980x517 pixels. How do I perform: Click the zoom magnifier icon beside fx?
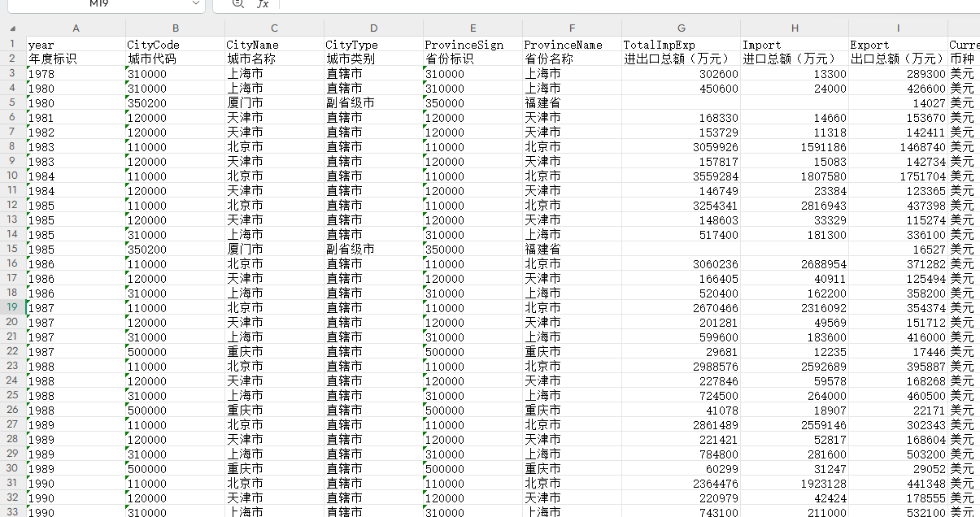[x=237, y=4]
